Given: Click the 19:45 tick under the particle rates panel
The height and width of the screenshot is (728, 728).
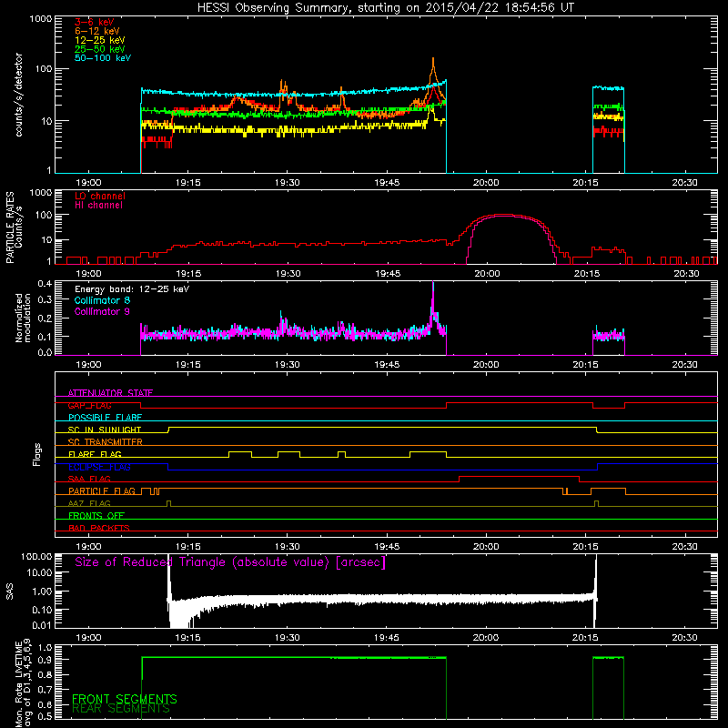Looking at the screenshot, I should point(388,274).
